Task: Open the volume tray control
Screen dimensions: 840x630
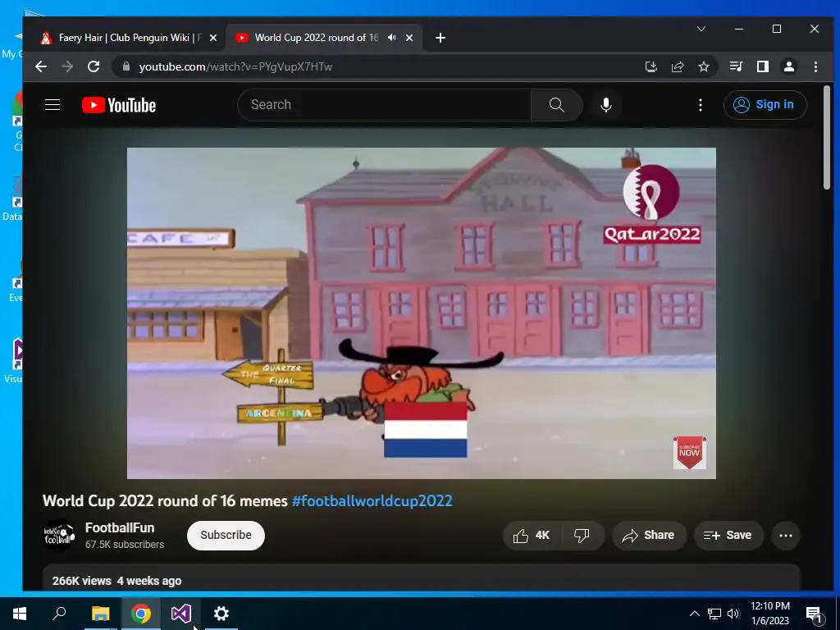Action: click(x=733, y=614)
